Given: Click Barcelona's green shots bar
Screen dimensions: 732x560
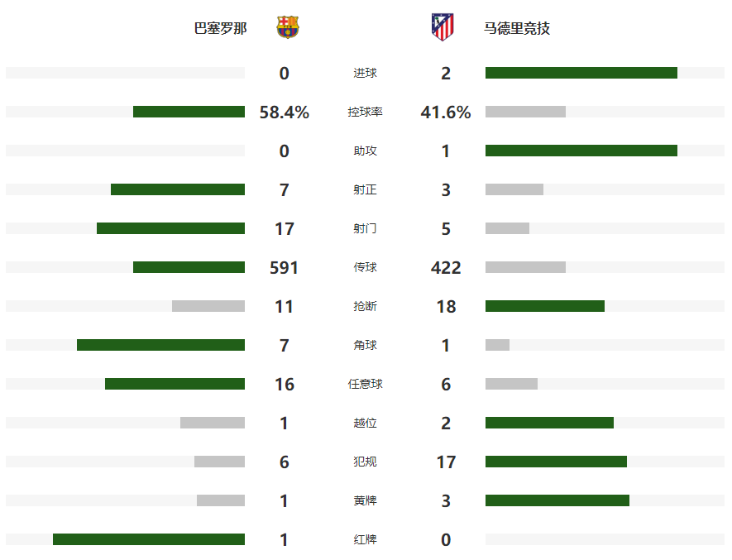Looking at the screenshot, I should 170,228.
